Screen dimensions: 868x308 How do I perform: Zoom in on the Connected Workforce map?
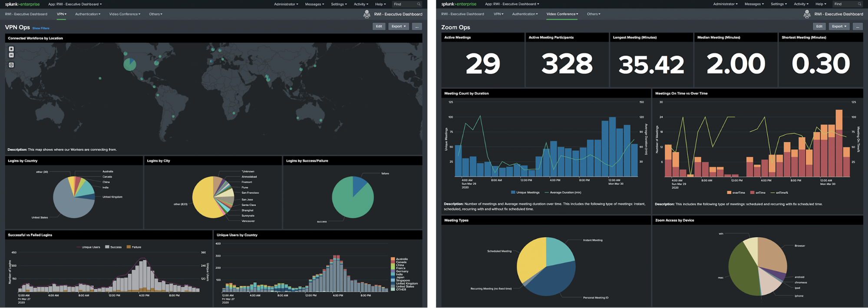coord(11,49)
